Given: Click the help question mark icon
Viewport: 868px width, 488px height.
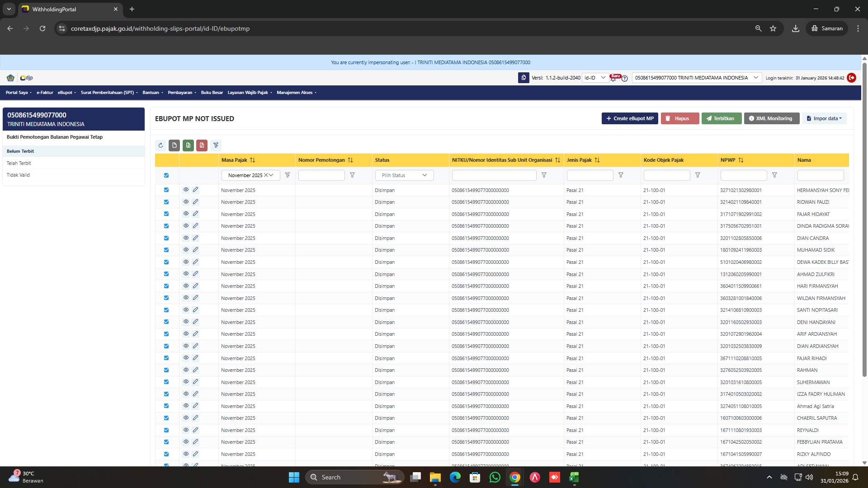Looking at the screenshot, I should 624,79.
